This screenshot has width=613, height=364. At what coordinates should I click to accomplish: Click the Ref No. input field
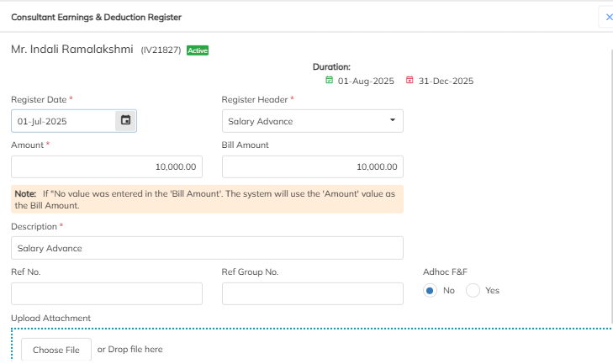[x=107, y=293]
